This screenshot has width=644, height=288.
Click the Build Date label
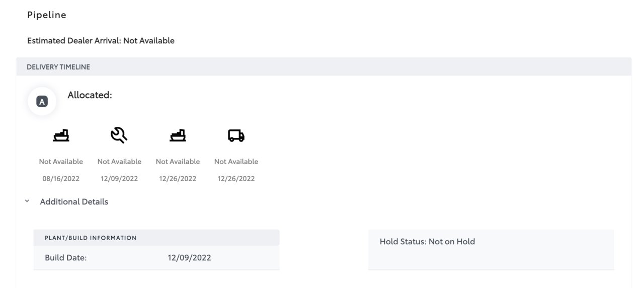66,257
